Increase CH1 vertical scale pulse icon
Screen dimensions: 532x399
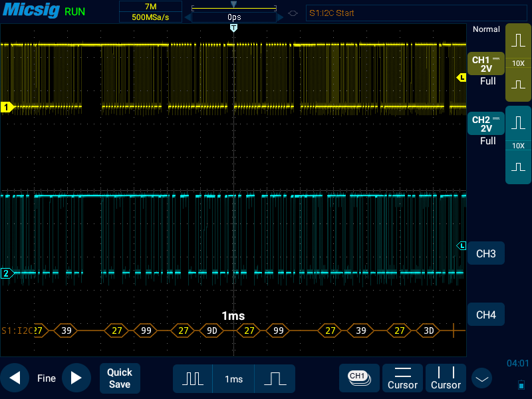[x=518, y=40]
